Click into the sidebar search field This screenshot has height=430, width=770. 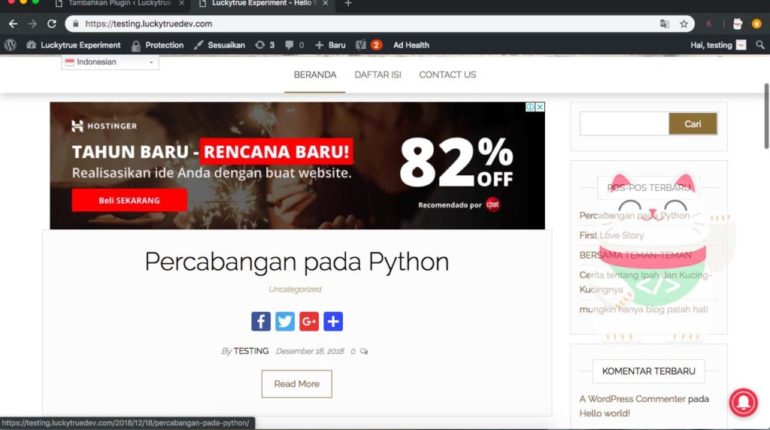pyautogui.click(x=624, y=124)
